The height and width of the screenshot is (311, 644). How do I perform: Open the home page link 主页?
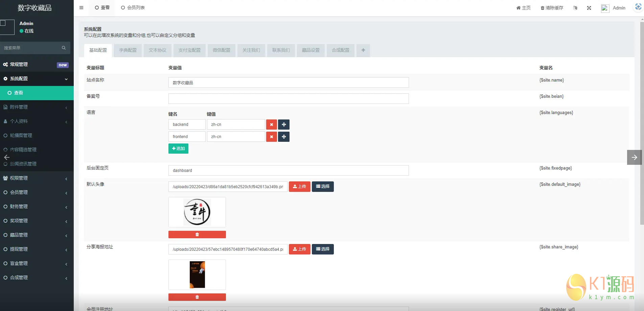[x=523, y=8]
